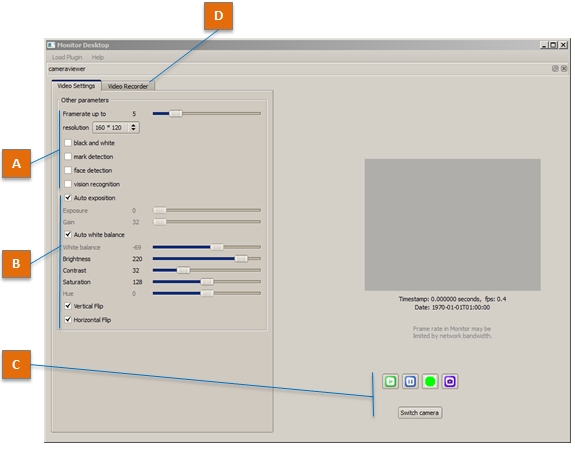Click the Saturation slider handle

(x=207, y=282)
